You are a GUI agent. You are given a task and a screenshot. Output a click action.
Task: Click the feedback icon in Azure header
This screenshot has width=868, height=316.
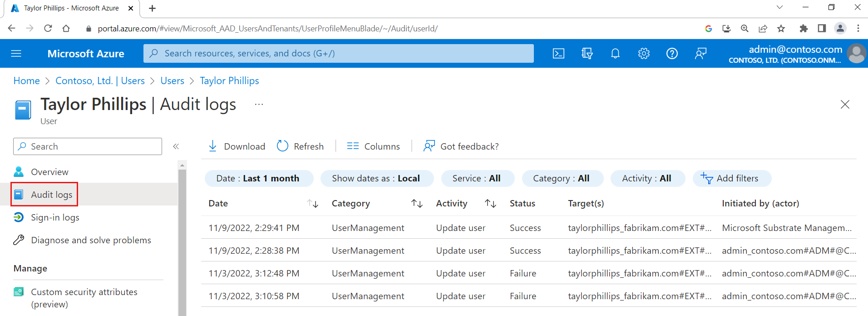(x=700, y=54)
